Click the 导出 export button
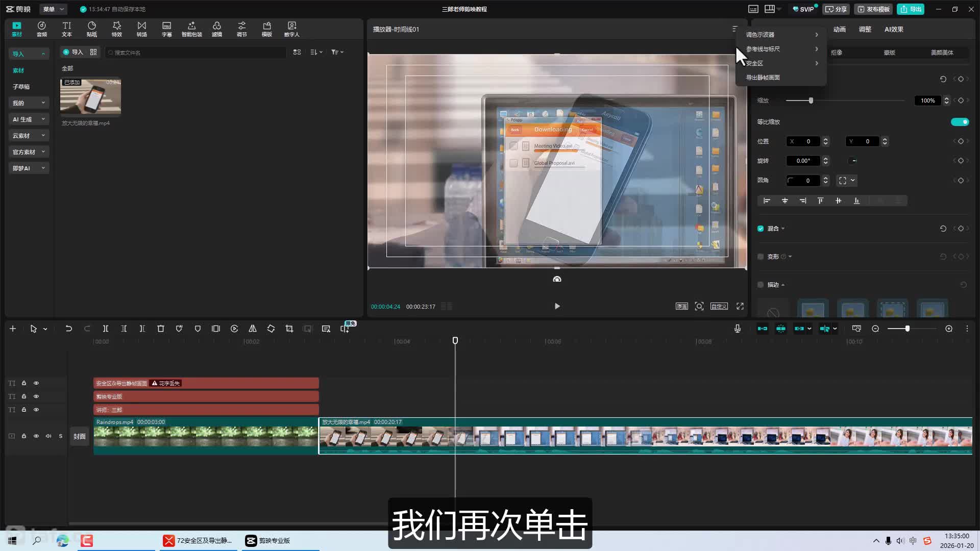 point(911,9)
